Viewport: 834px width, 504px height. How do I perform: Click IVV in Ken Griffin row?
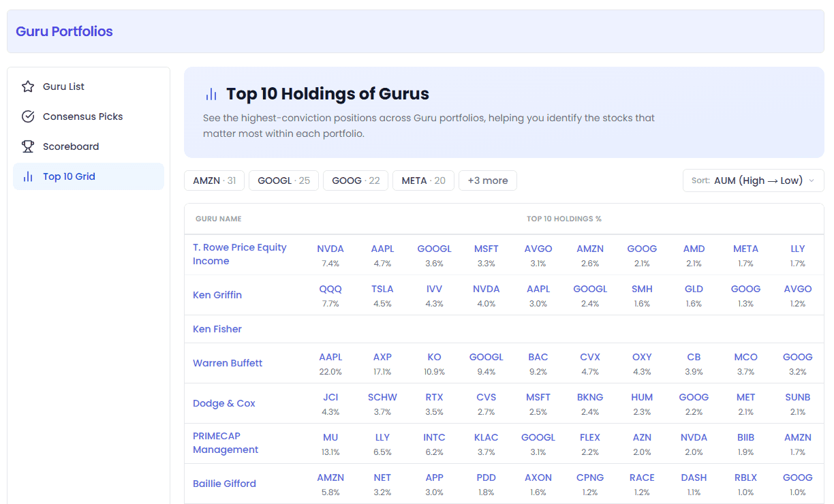434,289
